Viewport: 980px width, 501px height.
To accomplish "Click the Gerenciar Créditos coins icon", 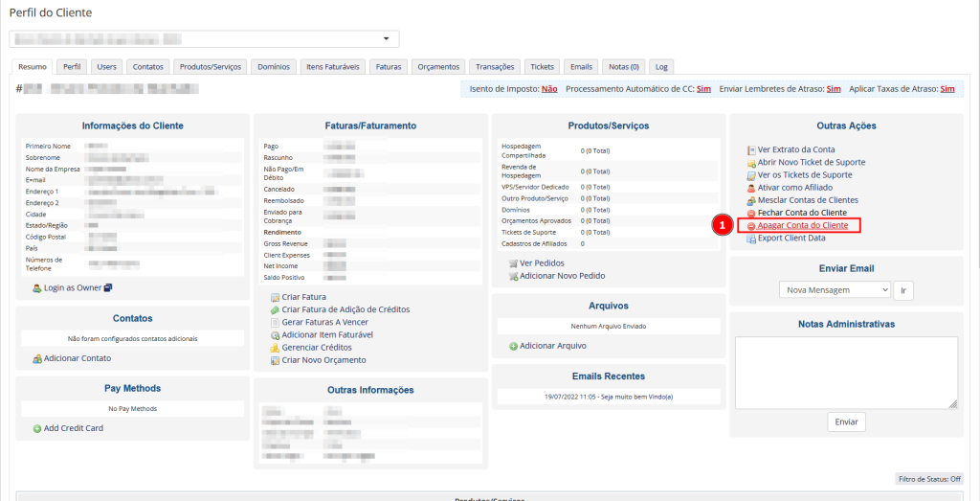I will pyautogui.click(x=275, y=348).
